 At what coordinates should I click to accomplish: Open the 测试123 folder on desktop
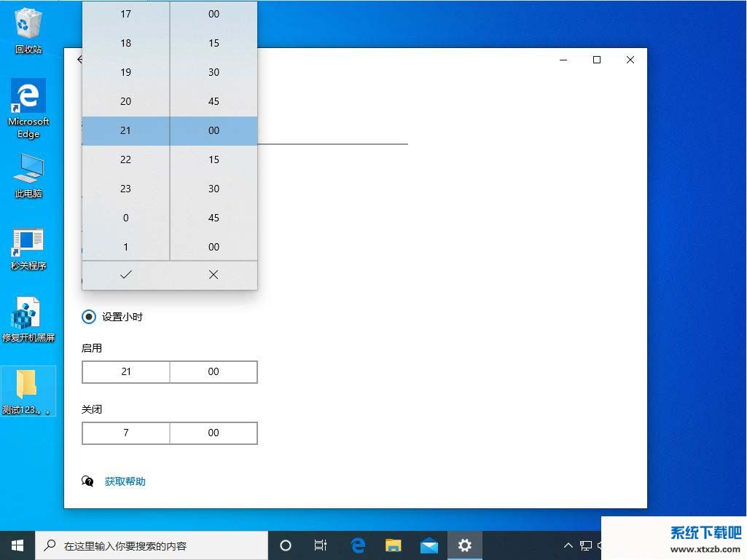tap(28, 390)
